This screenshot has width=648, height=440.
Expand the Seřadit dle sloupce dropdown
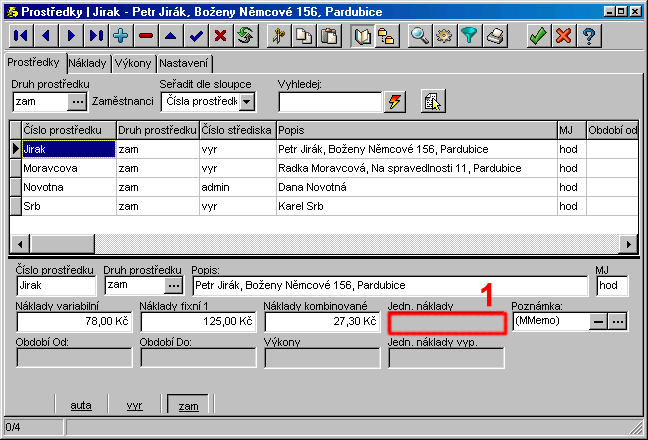tap(247, 101)
